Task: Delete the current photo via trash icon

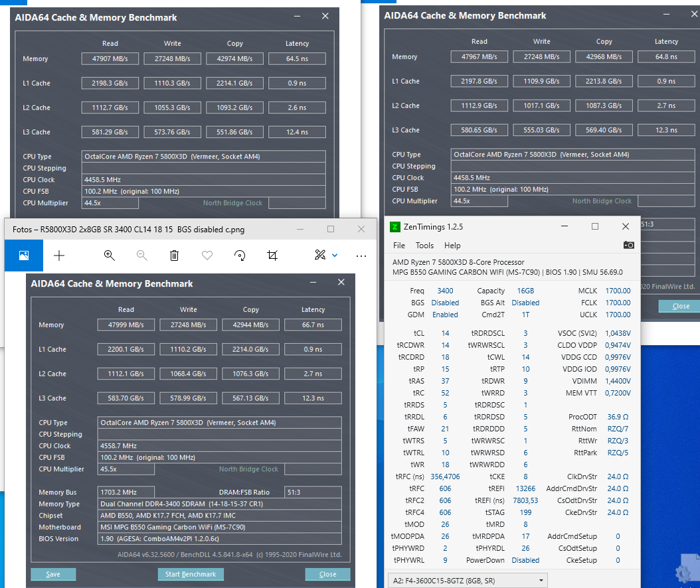Action: point(173,256)
